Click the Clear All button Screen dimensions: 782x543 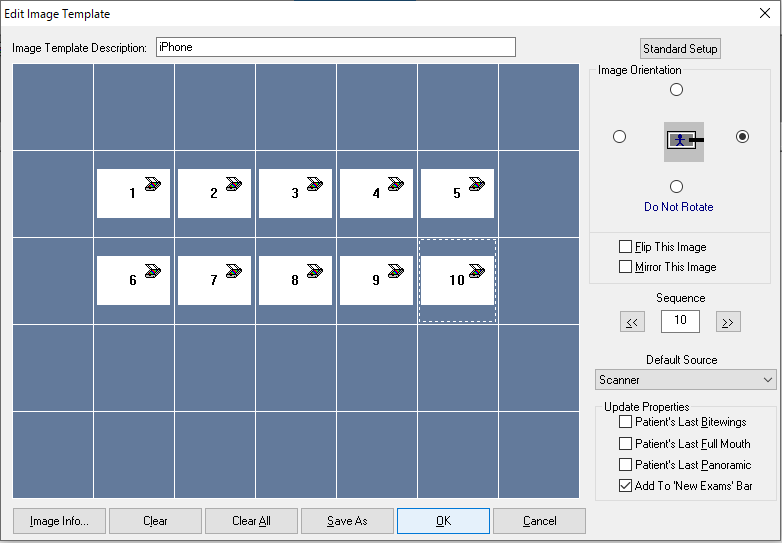coord(251,521)
